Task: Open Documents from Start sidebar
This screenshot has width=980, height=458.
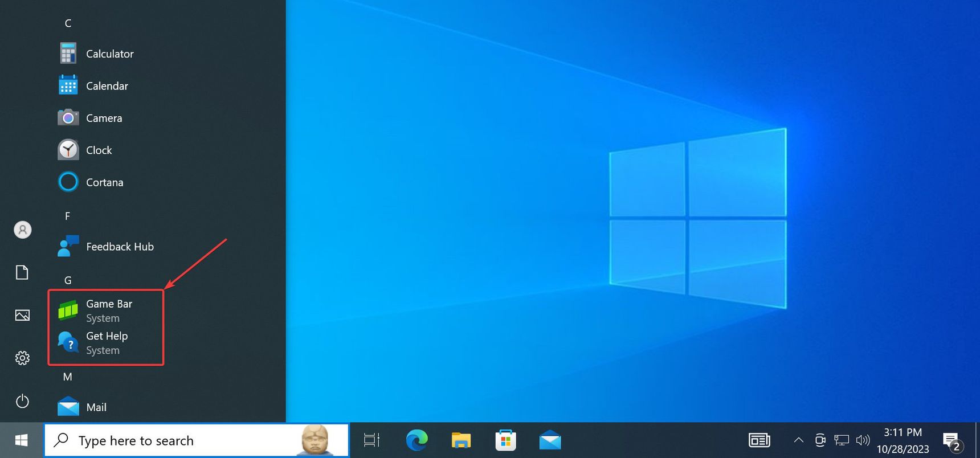Action: pos(22,272)
